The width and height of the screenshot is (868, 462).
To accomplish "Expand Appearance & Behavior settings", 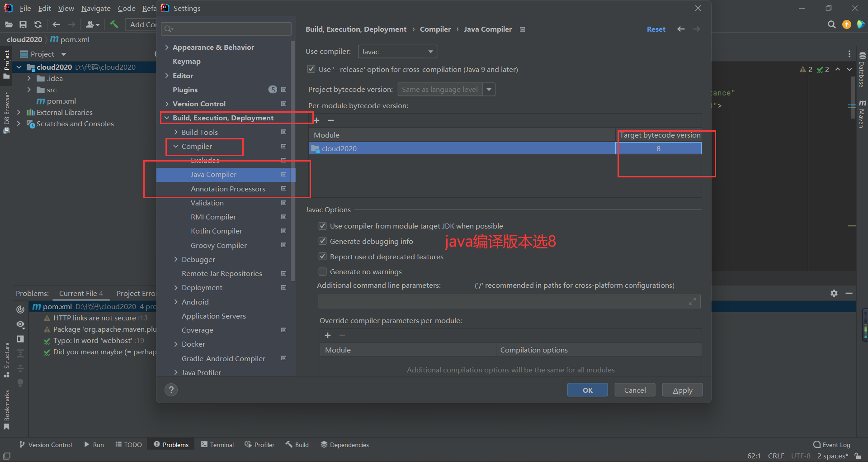I will (x=167, y=47).
